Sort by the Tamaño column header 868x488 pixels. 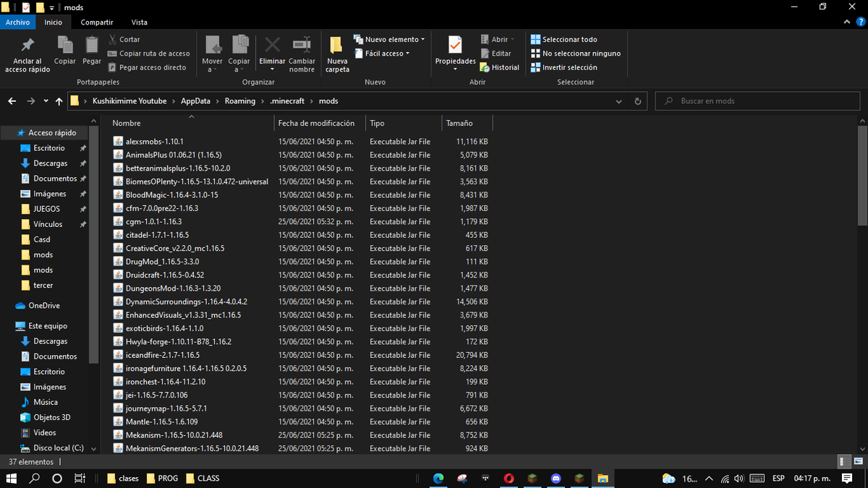coord(459,124)
